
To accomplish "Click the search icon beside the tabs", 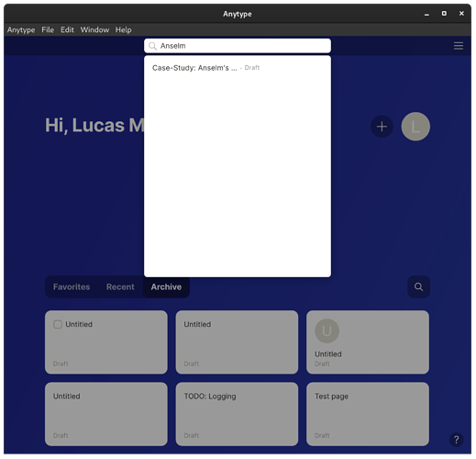I will click(418, 286).
